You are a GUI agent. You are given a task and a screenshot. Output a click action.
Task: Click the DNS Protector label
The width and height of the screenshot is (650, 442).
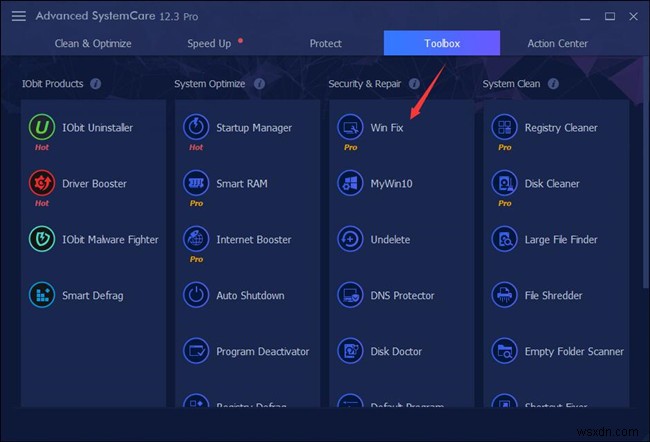402,295
